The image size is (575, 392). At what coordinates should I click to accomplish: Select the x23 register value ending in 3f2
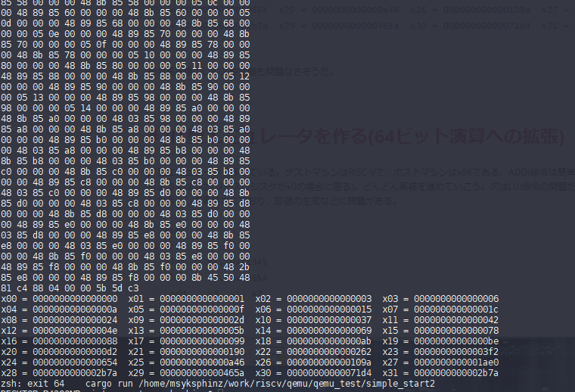456,352
